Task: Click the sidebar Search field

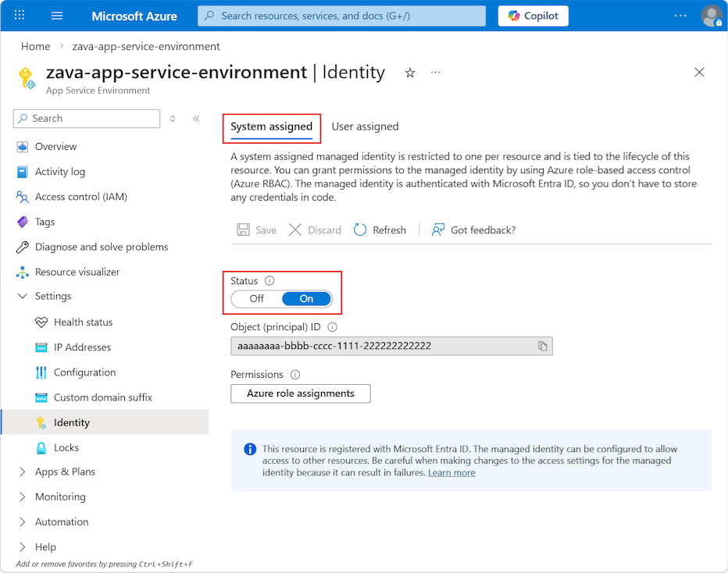Action: pyautogui.click(x=86, y=118)
